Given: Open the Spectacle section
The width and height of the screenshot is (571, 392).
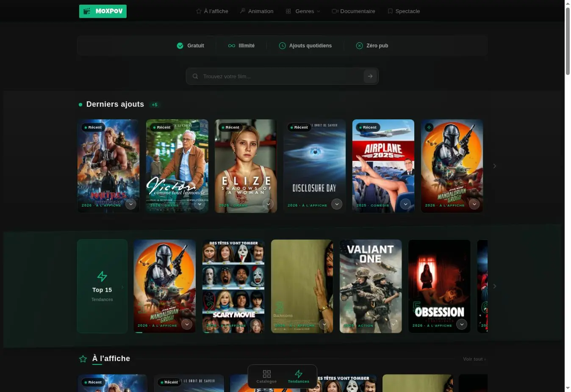Looking at the screenshot, I should tap(404, 11).
